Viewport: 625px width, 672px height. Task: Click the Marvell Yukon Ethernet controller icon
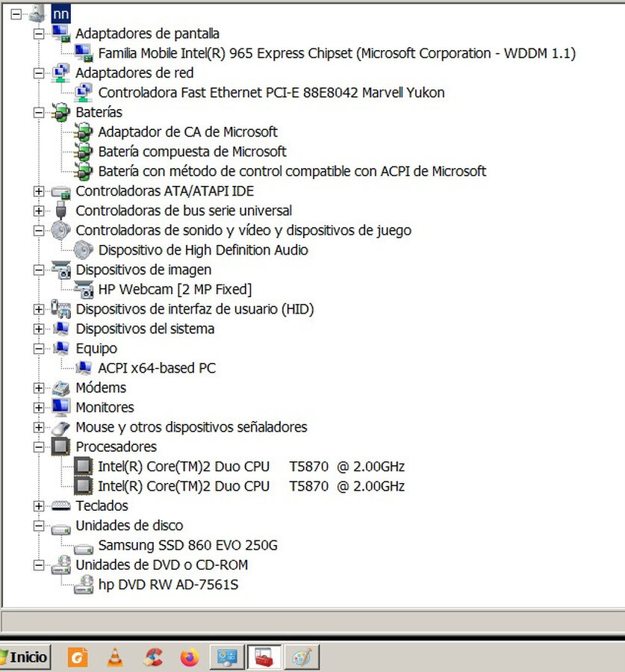[84, 93]
